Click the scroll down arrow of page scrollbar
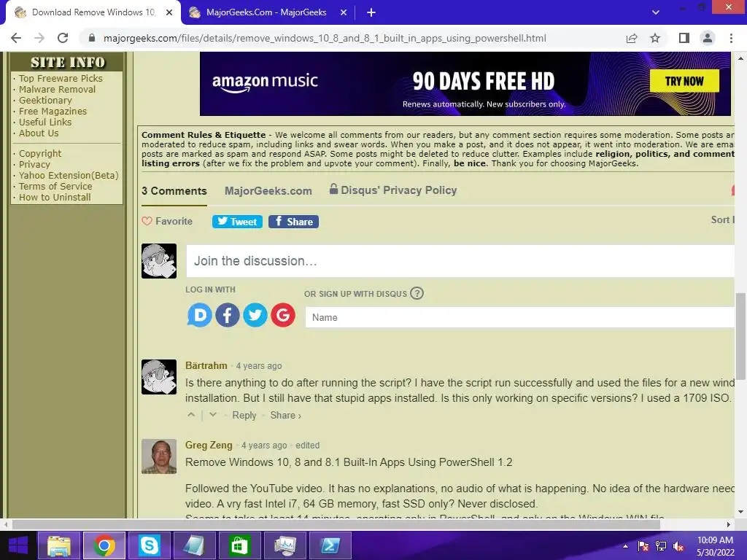This screenshot has height=560, width=747. pyautogui.click(x=740, y=513)
